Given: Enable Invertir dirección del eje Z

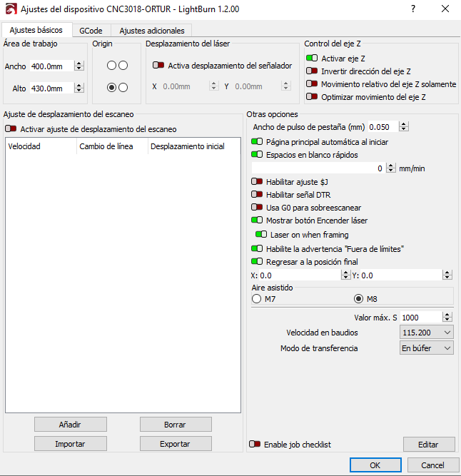Looking at the screenshot, I should click(x=312, y=71).
